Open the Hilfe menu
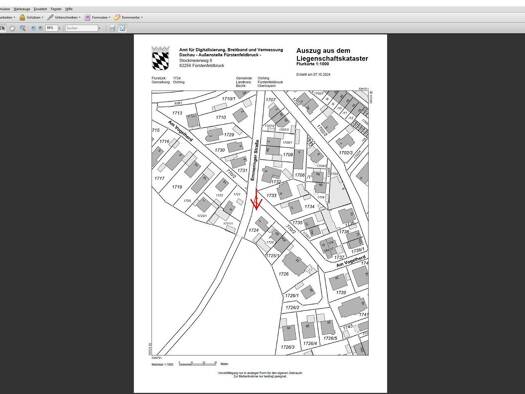Viewport: 525px width, 394px height. click(69, 9)
